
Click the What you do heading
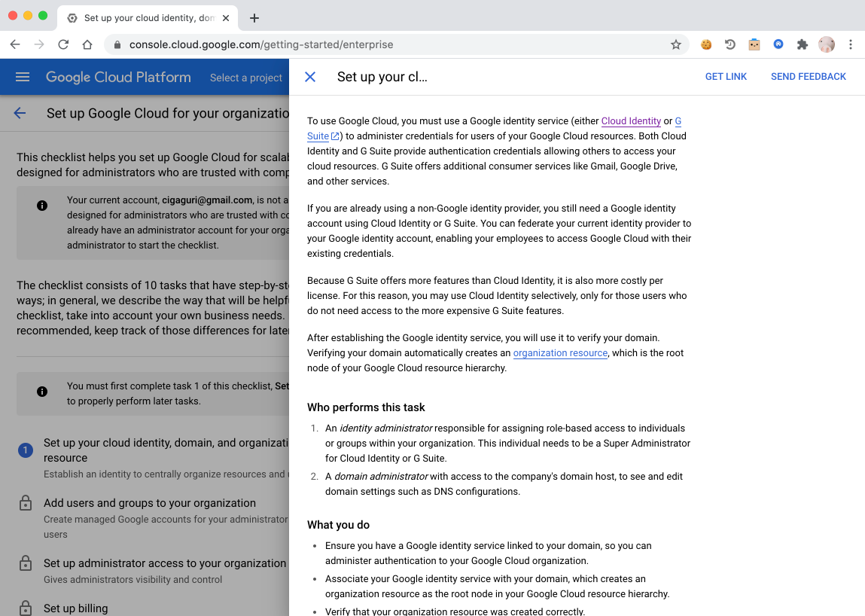point(338,525)
